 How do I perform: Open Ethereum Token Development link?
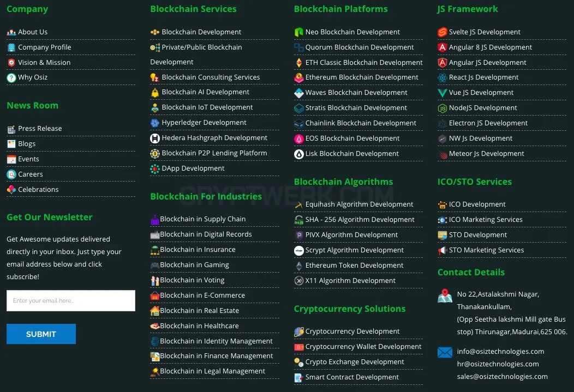click(x=354, y=266)
